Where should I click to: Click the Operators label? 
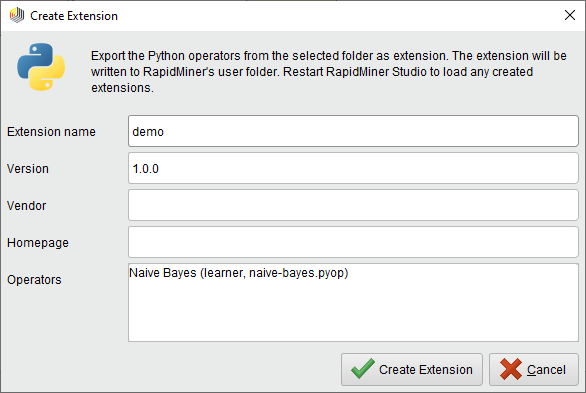[34, 280]
